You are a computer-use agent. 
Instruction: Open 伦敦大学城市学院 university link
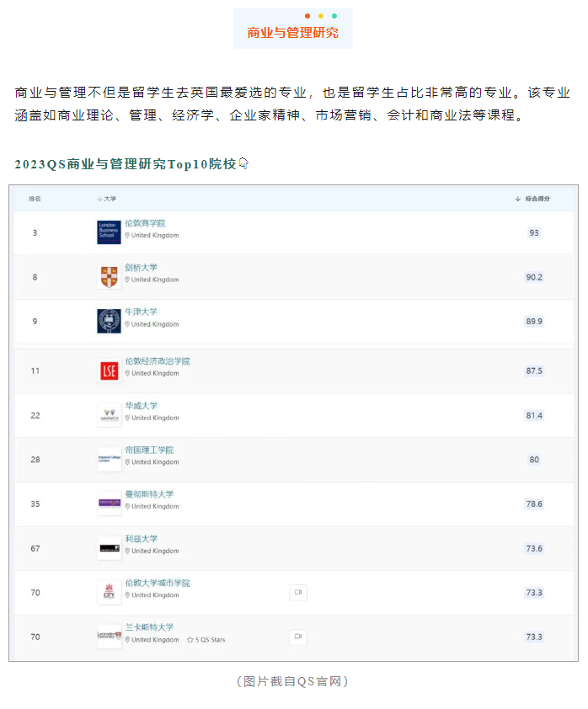(158, 583)
